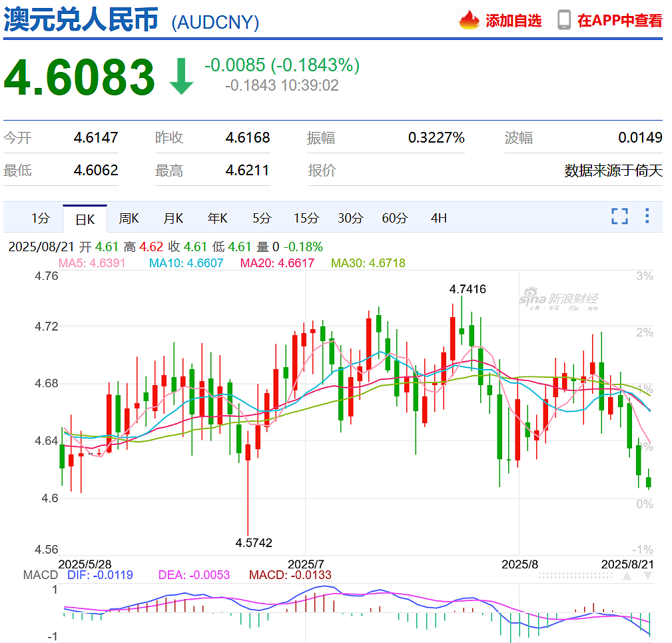The width and height of the screenshot is (672, 643).
Task: Click the flame icon beside 添加自选
Action: 469,20
